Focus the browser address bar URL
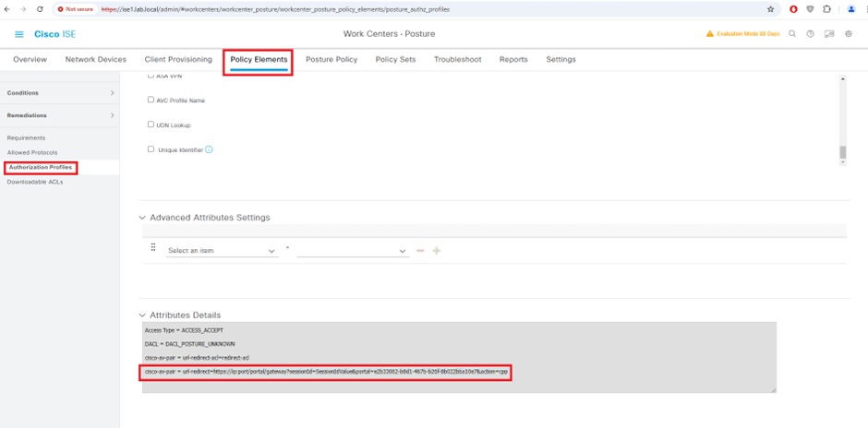 [x=275, y=9]
